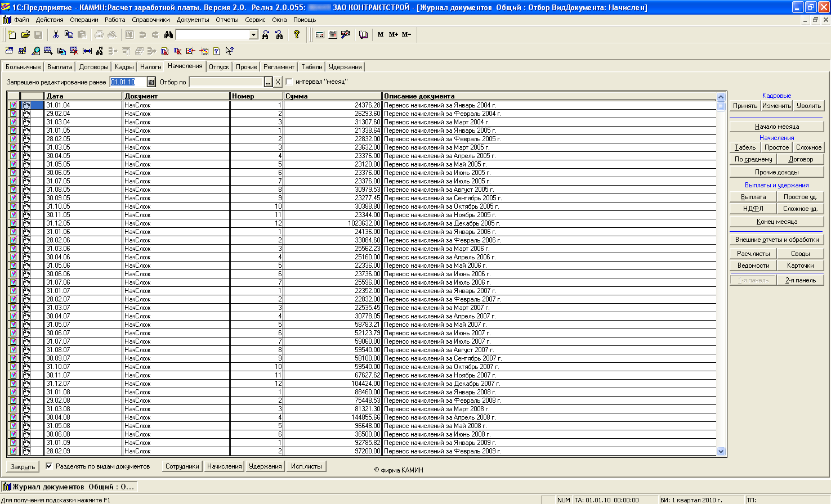Viewport: 831px width, 504px height.
Task: Switch to the Налоги tab
Action: coord(151,67)
